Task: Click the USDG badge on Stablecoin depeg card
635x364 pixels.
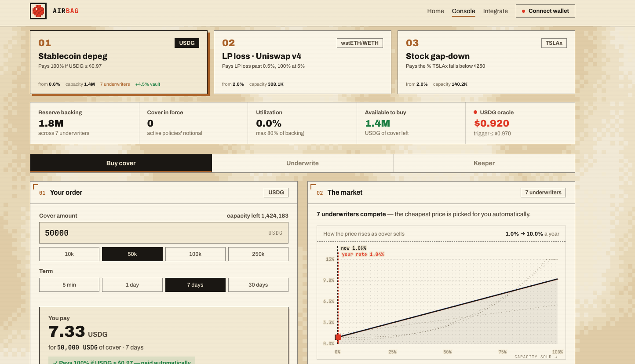Action: coord(187,43)
